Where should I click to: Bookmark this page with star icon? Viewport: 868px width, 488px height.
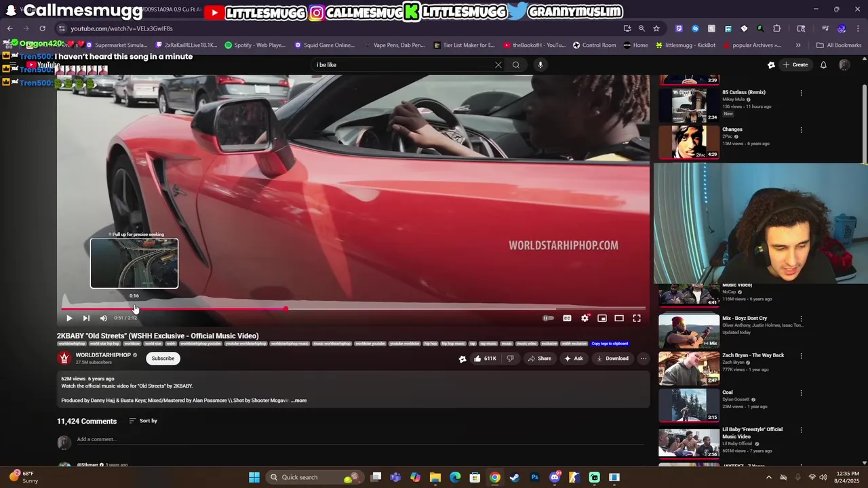tap(656, 28)
